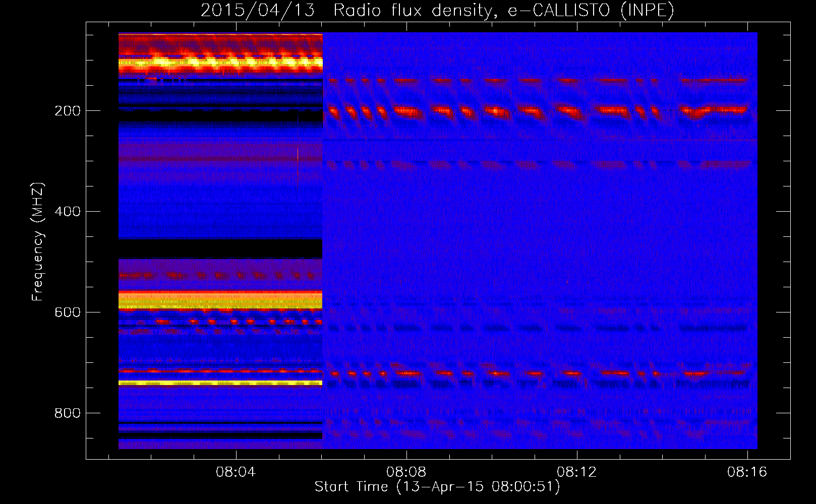Click the 800 frequency tick label
This screenshot has width=816, height=504.
(x=68, y=413)
